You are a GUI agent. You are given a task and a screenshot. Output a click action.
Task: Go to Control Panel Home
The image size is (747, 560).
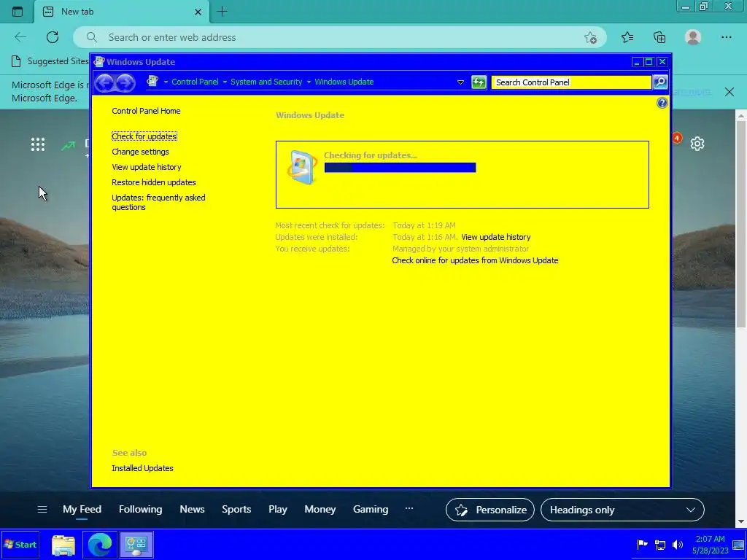tap(146, 111)
